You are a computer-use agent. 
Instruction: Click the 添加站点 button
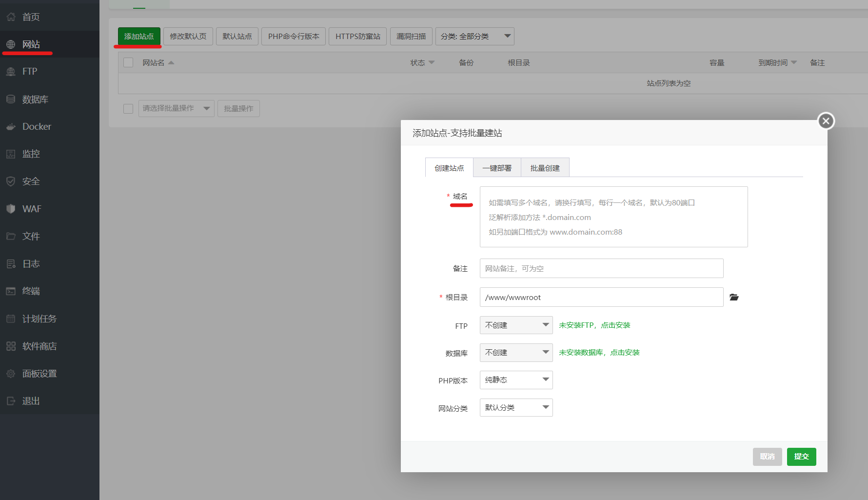tap(139, 36)
